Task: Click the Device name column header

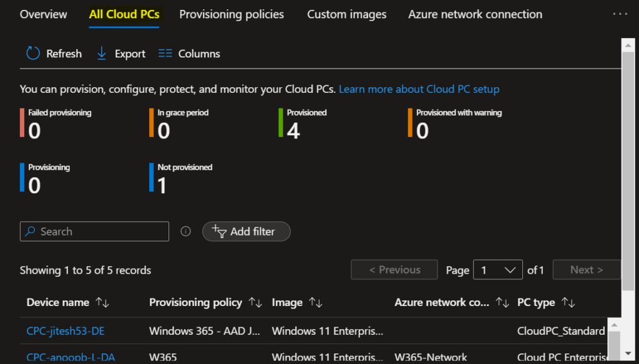Action: click(x=58, y=302)
